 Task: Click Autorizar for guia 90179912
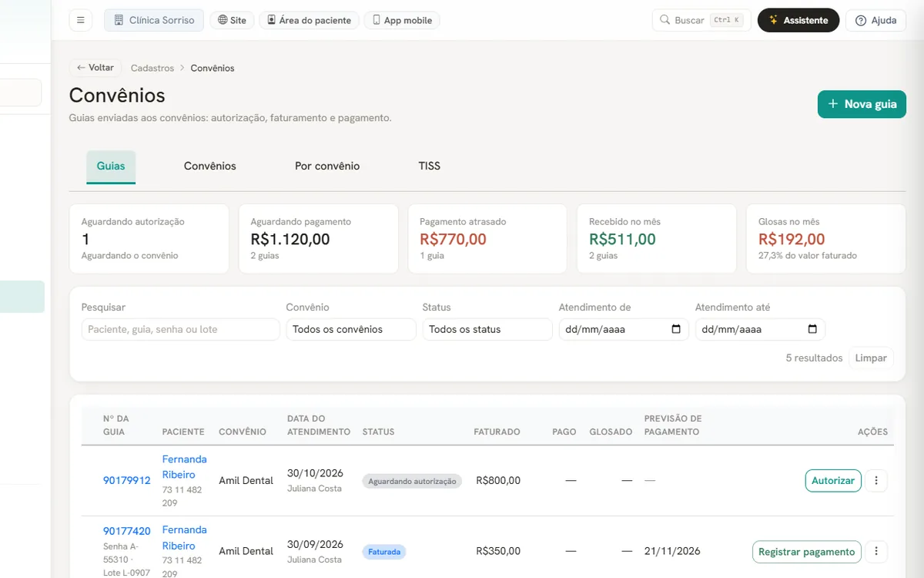pos(833,480)
